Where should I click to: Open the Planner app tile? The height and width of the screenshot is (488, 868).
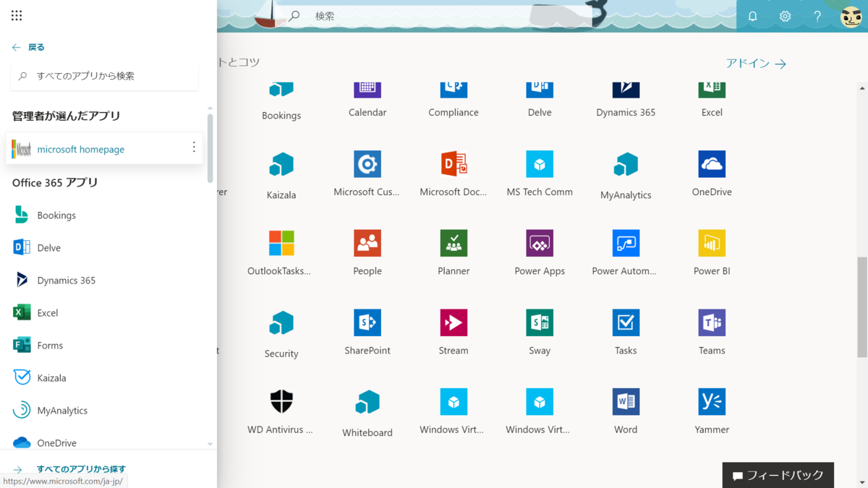(454, 253)
